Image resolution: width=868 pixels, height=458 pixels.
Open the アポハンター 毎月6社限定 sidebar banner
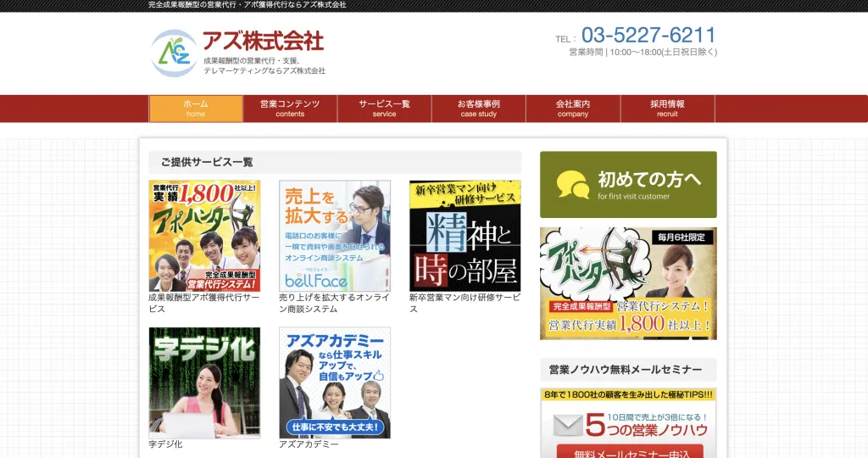click(x=628, y=283)
